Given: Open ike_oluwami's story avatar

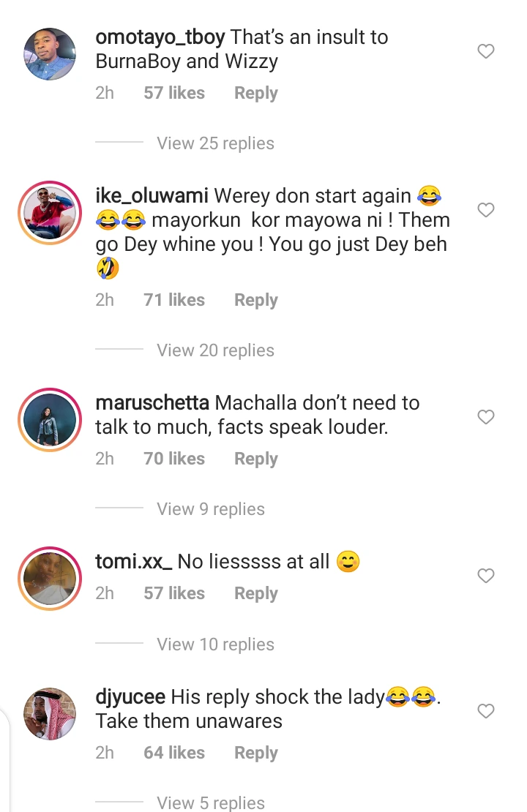Looking at the screenshot, I should click(50, 212).
